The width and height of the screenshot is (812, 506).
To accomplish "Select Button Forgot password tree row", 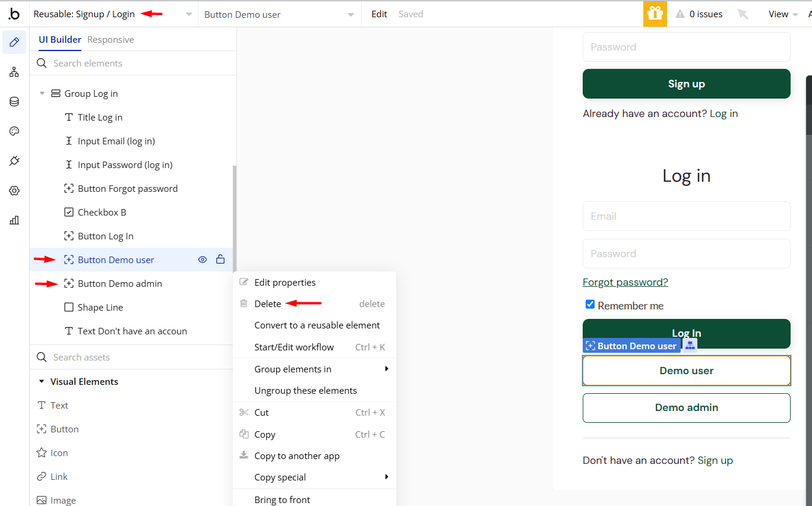I will pyautogui.click(x=131, y=188).
